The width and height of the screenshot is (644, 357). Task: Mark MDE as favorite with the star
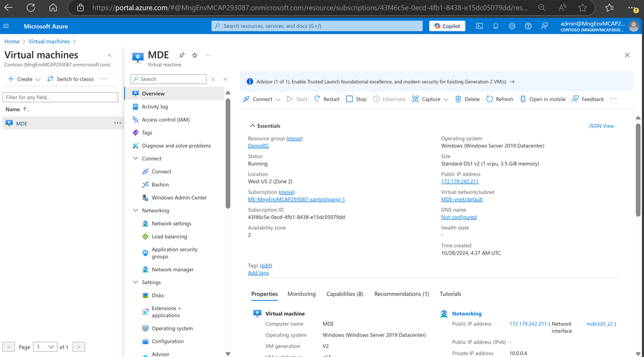[195, 55]
